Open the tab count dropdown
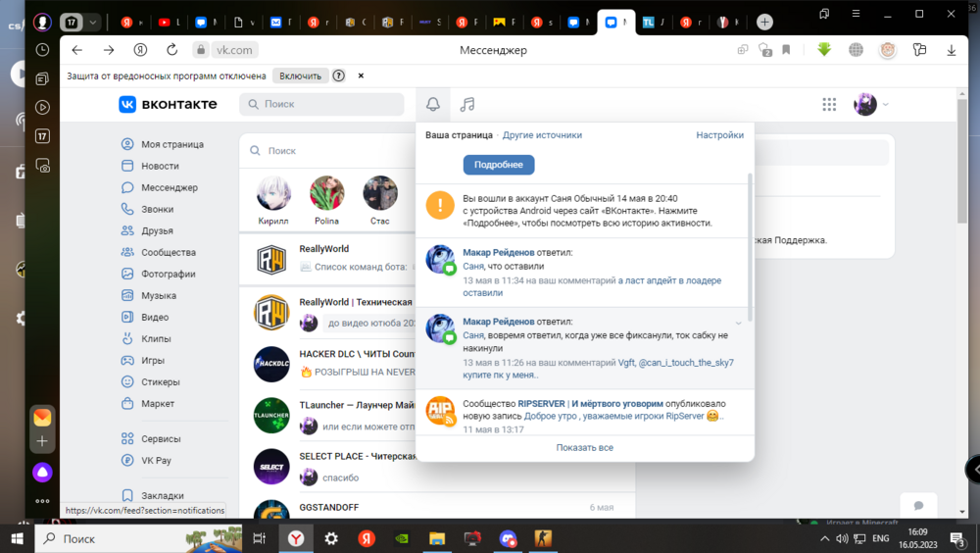Viewport: 980px width, 553px height. 92,22
